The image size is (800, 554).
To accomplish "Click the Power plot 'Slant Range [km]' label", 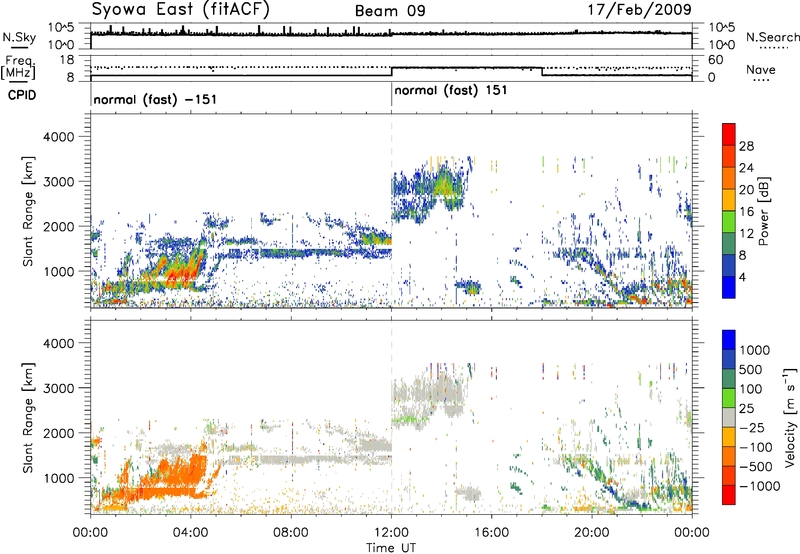I will [x=27, y=211].
